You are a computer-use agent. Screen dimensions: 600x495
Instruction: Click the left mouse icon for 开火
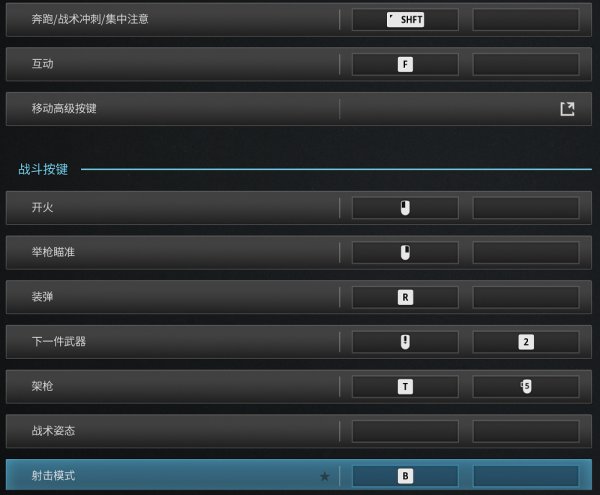point(405,208)
